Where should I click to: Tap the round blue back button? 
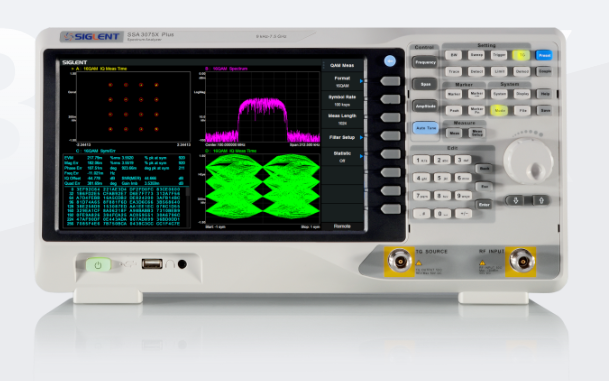click(390, 61)
